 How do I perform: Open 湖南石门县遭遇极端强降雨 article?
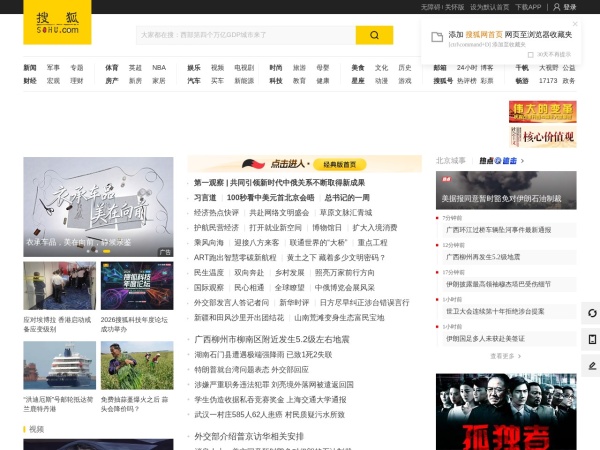[x=263, y=355]
